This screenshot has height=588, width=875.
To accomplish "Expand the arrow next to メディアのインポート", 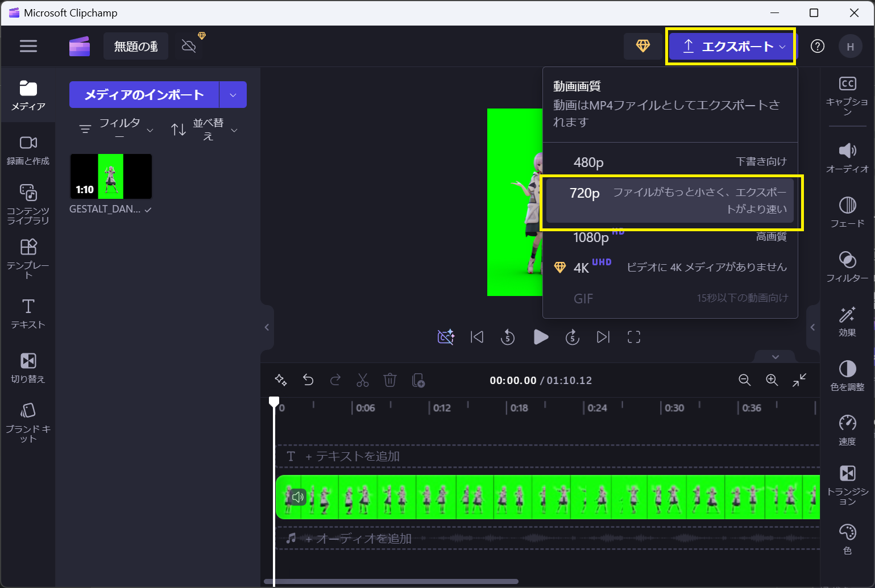I will click(233, 94).
